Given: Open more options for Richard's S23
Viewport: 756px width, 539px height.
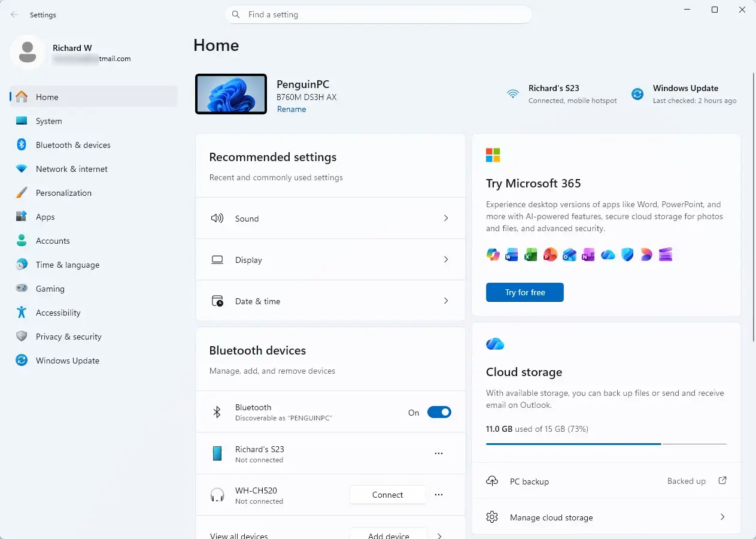Looking at the screenshot, I should coord(439,453).
